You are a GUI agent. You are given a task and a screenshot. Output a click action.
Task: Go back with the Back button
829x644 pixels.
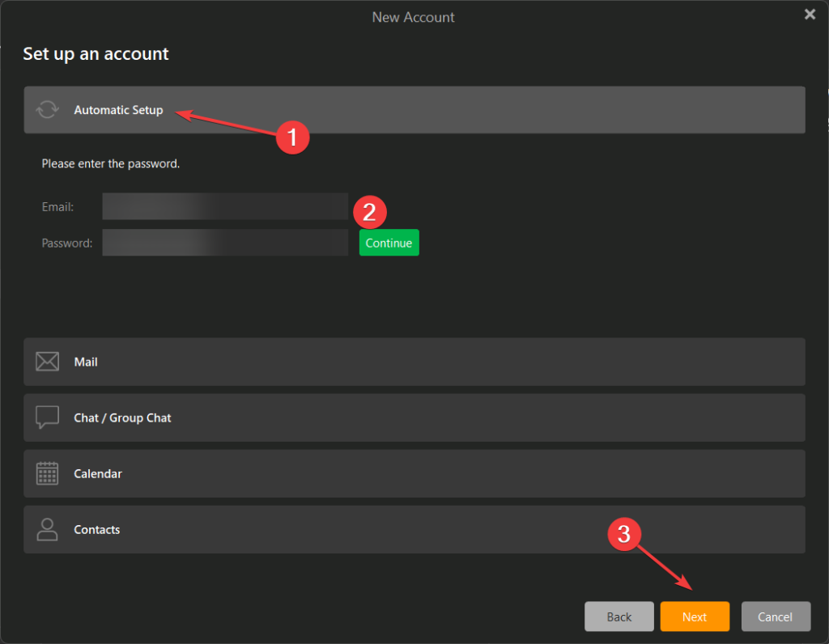click(619, 616)
